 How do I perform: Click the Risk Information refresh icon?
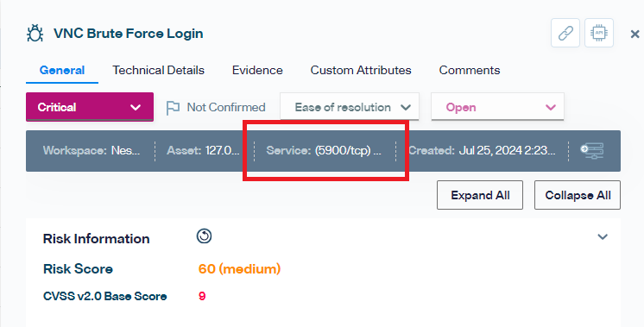204,236
